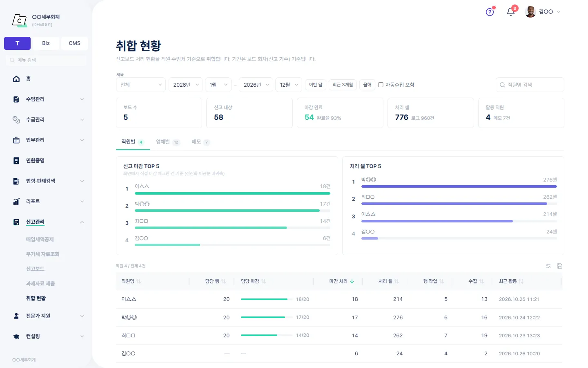Screen dimensions: 588x368
Task: Collapse the 신고관리 menu chevron
Action: 82,222
